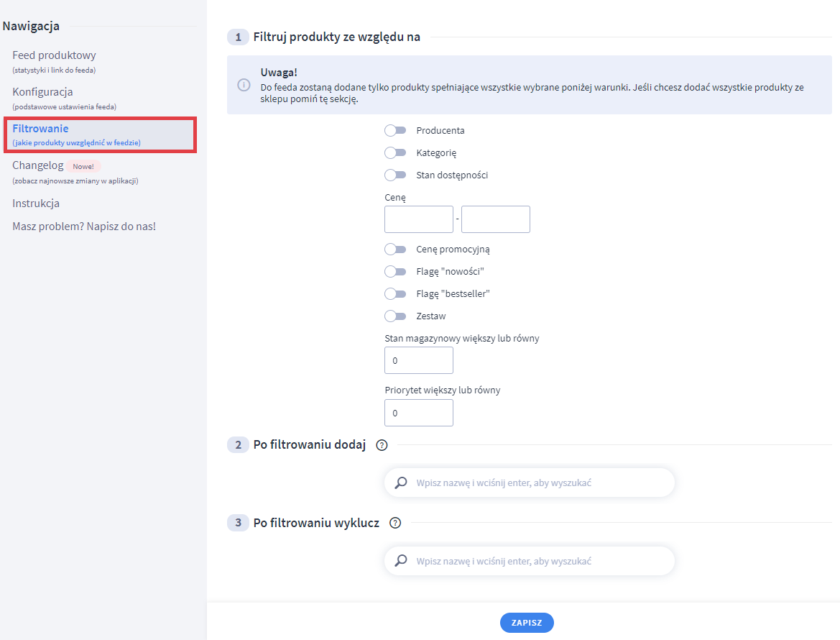This screenshot has height=640, width=840.
Task: Switch on the Flagę "nowości" toggle
Action: [395, 272]
